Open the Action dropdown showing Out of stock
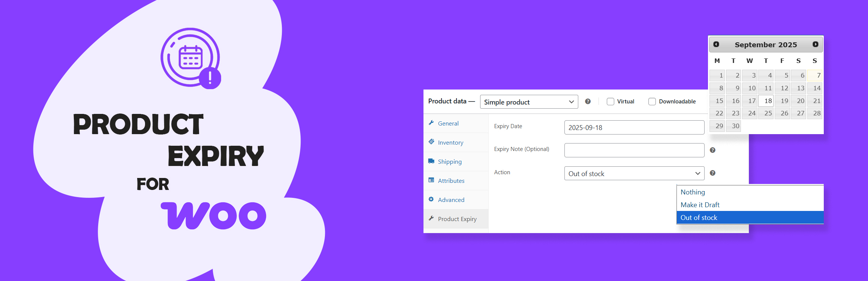Viewport: 868px width, 281px height. tap(634, 173)
